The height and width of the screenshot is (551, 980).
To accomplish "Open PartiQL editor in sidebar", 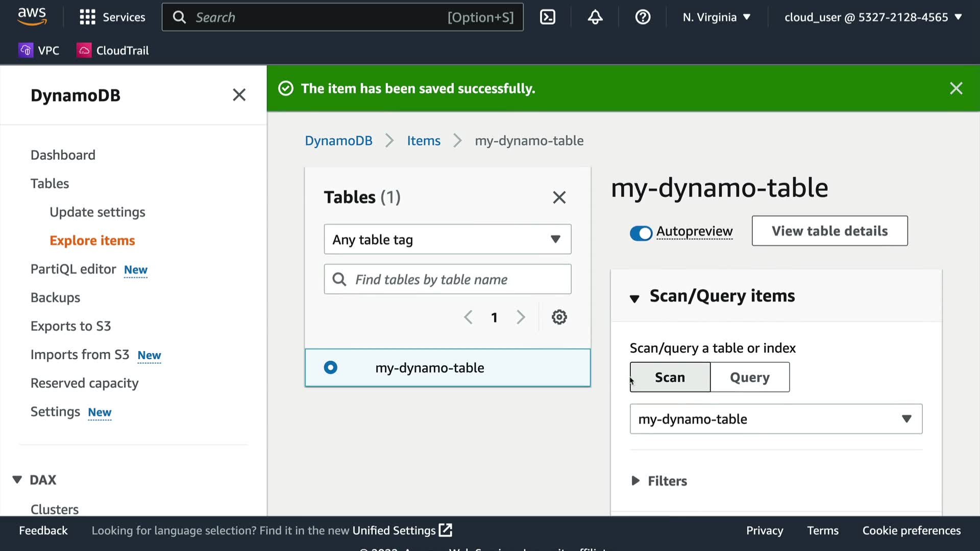I will click(x=73, y=269).
